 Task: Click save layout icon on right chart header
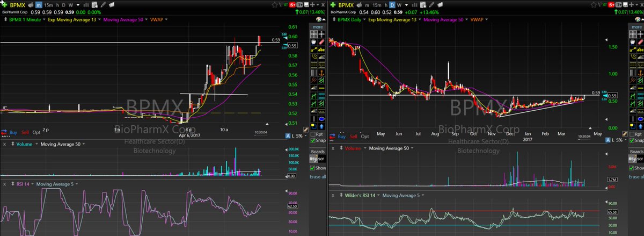pos(626,5)
